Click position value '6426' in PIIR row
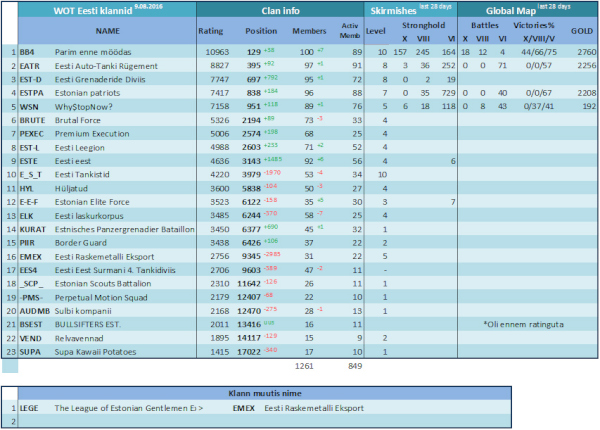 pos(251,243)
